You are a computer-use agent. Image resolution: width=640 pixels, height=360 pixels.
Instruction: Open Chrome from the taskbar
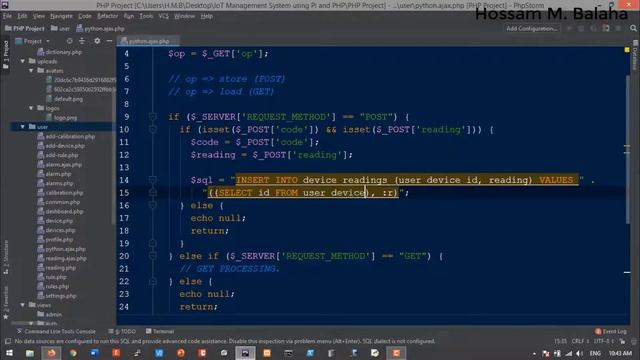pos(73,353)
